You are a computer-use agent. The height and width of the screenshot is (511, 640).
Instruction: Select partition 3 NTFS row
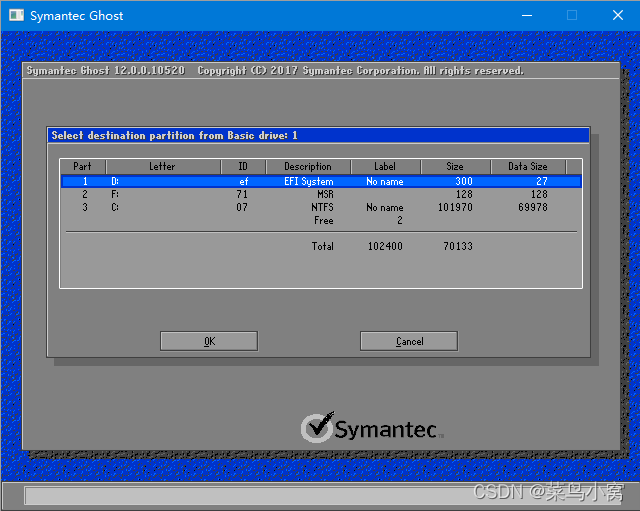click(321, 207)
